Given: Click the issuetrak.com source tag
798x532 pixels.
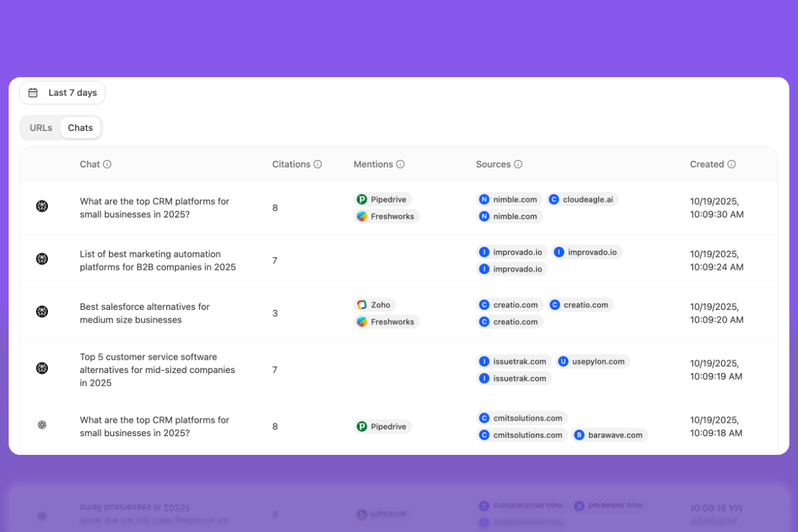Looking at the screenshot, I should coord(514,361).
